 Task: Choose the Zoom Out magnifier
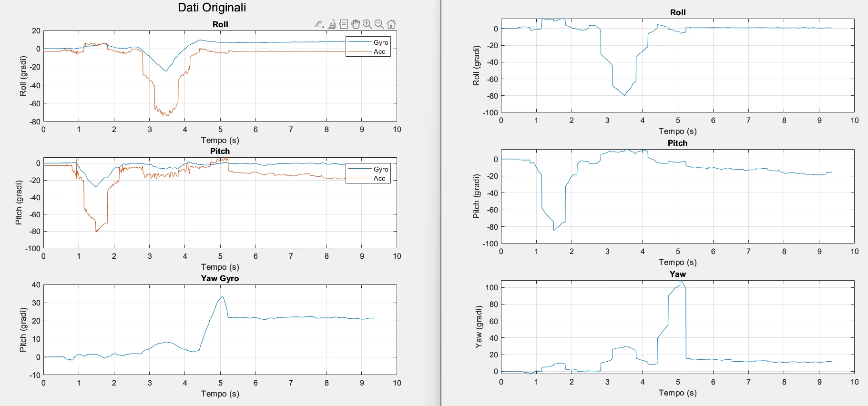point(379,24)
